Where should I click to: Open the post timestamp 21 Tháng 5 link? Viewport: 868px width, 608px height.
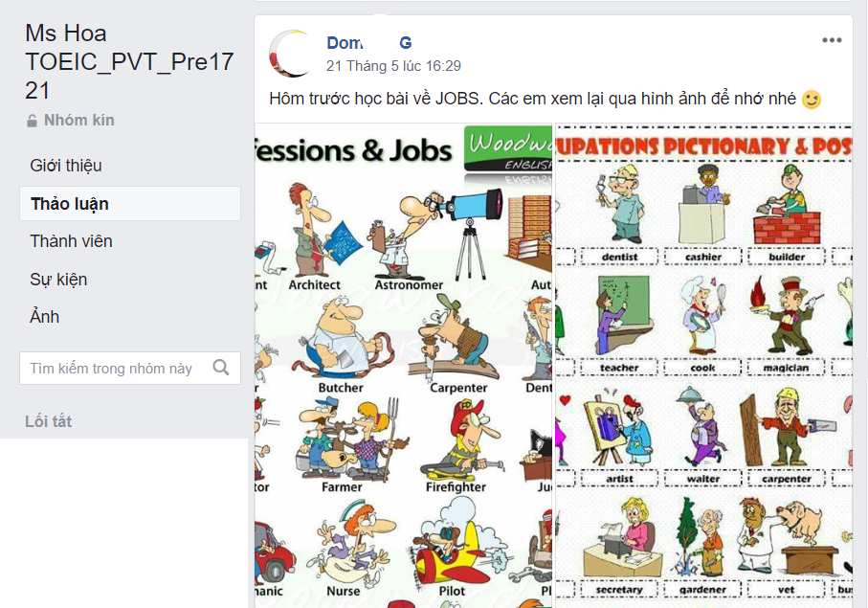click(x=393, y=66)
